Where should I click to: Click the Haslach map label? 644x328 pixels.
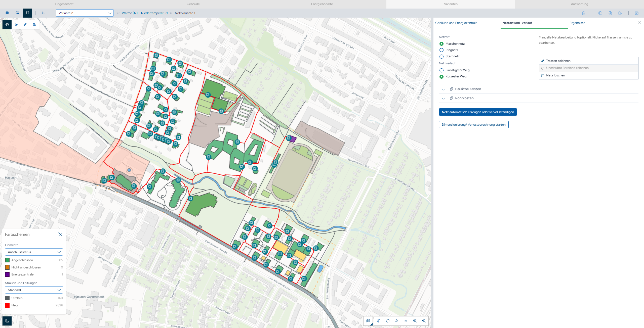pyautogui.click(x=11, y=178)
